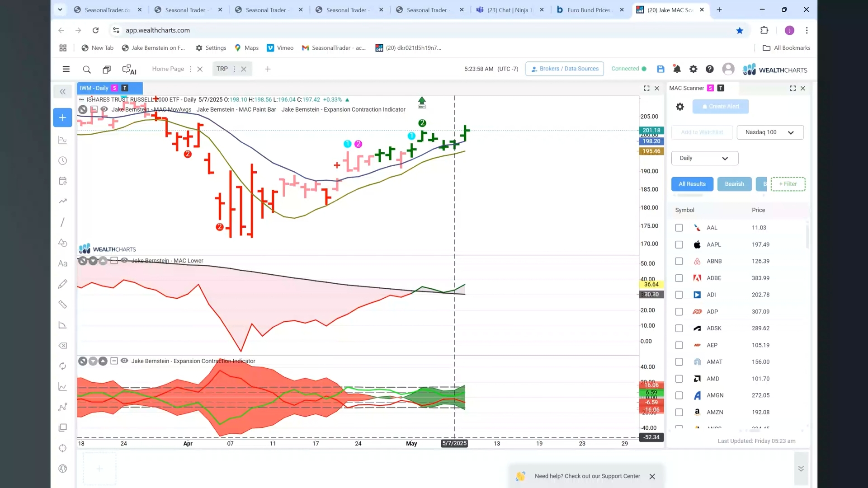Image resolution: width=868 pixels, height=488 pixels.
Task: Maximize the MAC Scanner panel
Action: click(793, 89)
